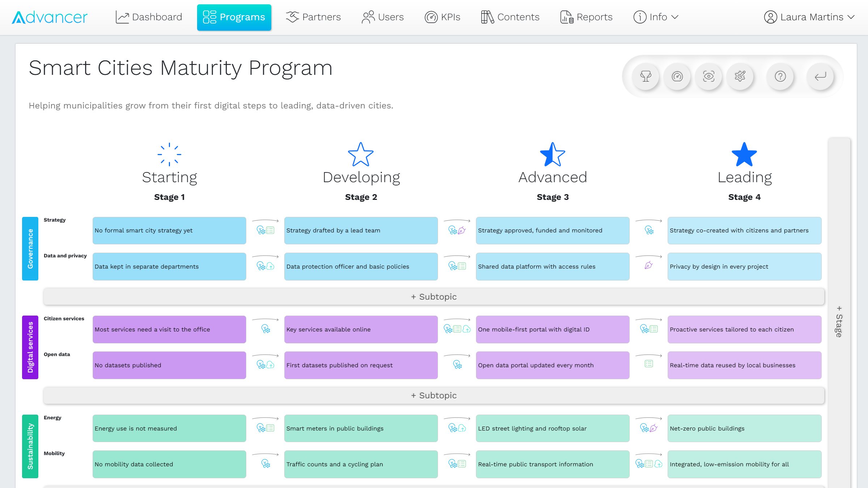Click the lightbulb icon before Strategy co-created with citizens
This screenshot has height=488, width=868.
(x=649, y=230)
